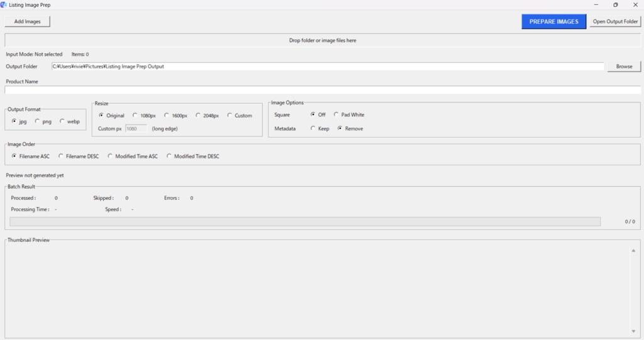This screenshot has height=340, width=644.
Task: Click the Listing Image Prep app icon
Action: [4, 5]
